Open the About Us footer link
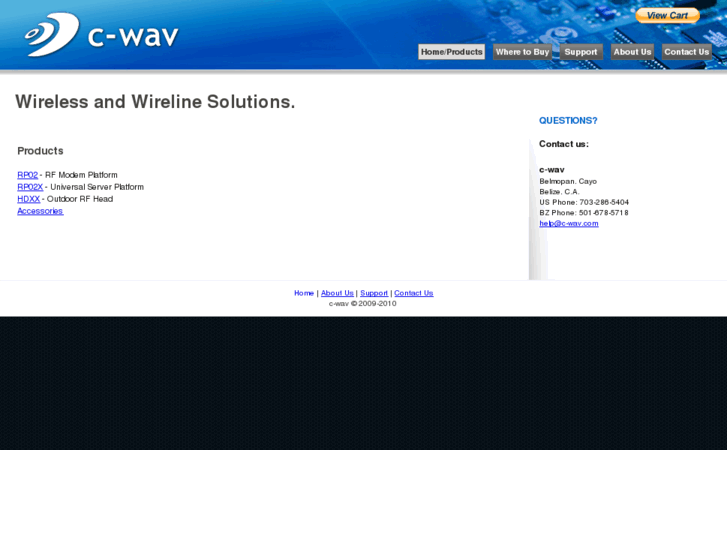The width and height of the screenshot is (727, 545). (x=337, y=293)
